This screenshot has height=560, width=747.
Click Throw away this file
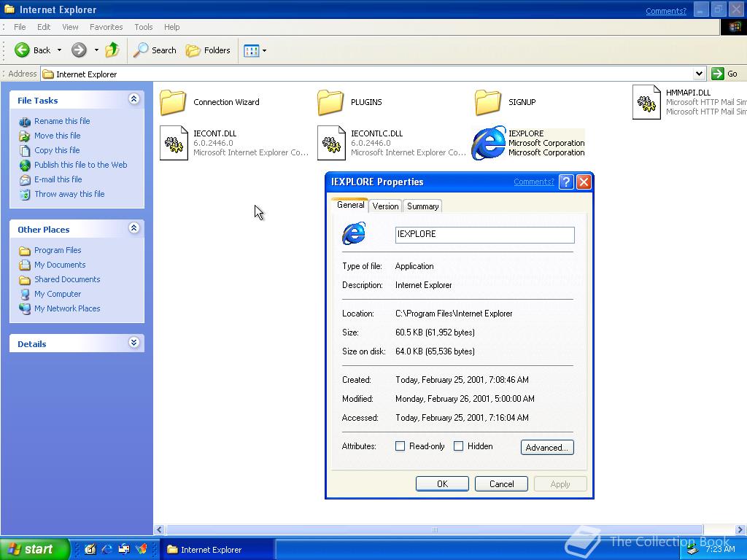click(69, 194)
